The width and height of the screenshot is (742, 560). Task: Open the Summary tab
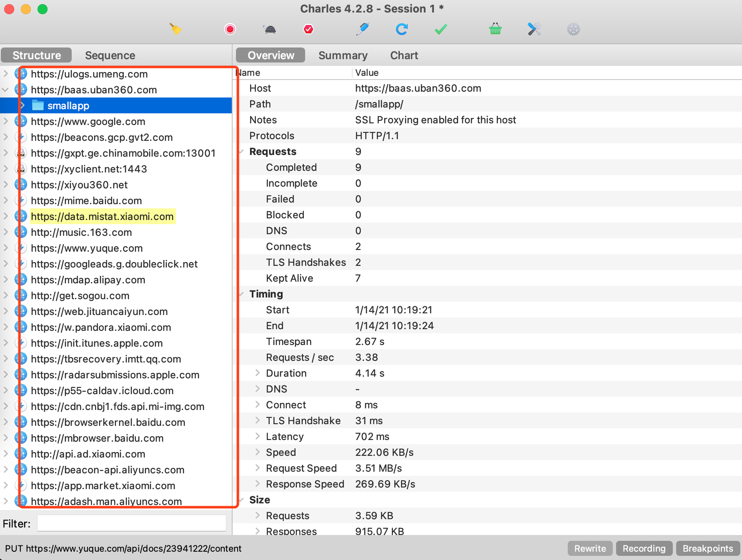343,55
